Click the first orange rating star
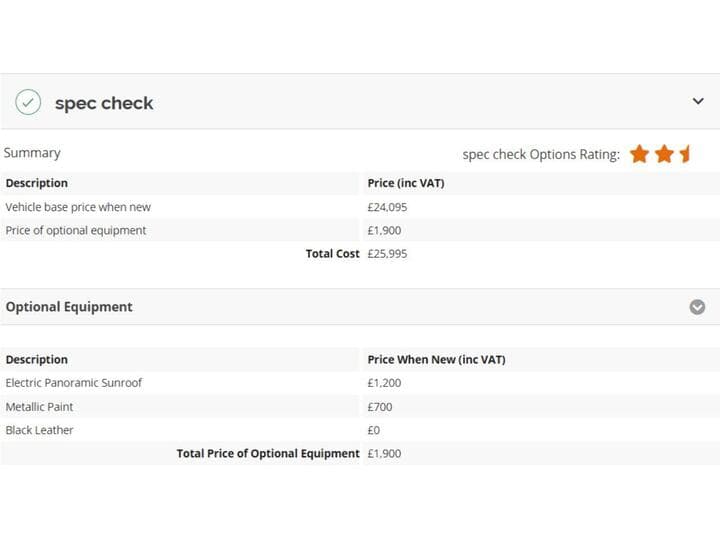Image resolution: width=720 pixels, height=540 pixels. (639, 154)
